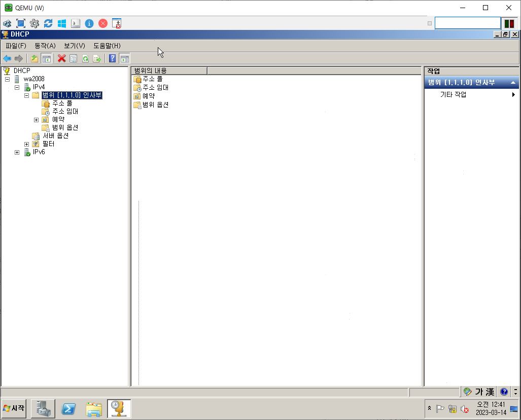Collapse the IPv4 node
521x420 pixels.
(x=17, y=87)
